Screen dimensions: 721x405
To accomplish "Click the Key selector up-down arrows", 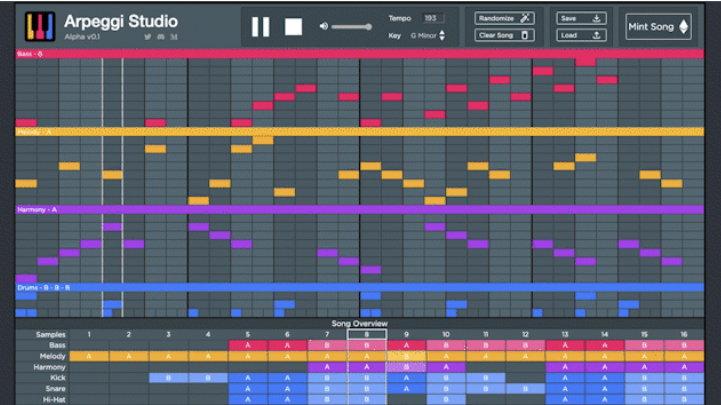I will [442, 35].
